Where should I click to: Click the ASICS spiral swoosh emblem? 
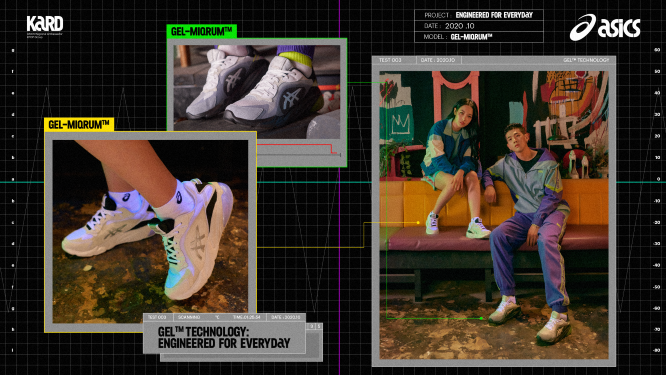point(582,28)
